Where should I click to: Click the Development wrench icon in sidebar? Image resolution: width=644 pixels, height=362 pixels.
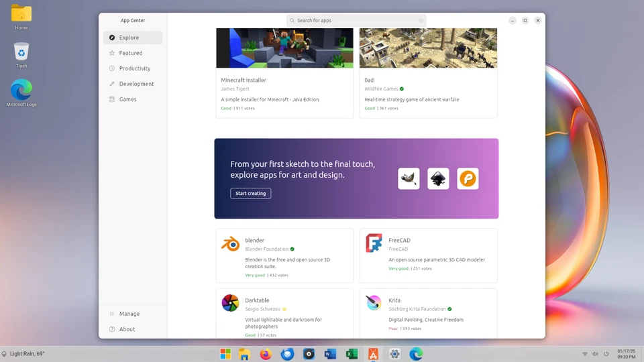[x=112, y=84]
